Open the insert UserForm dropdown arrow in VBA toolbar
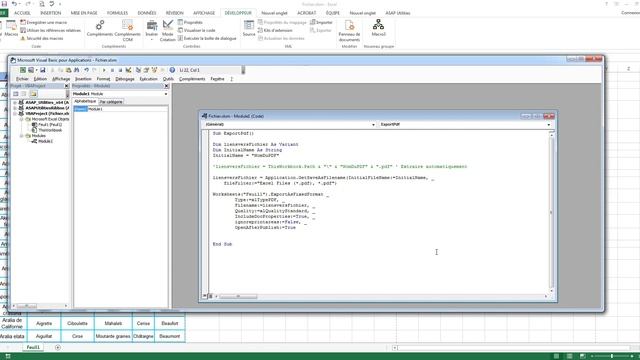 [36, 70]
